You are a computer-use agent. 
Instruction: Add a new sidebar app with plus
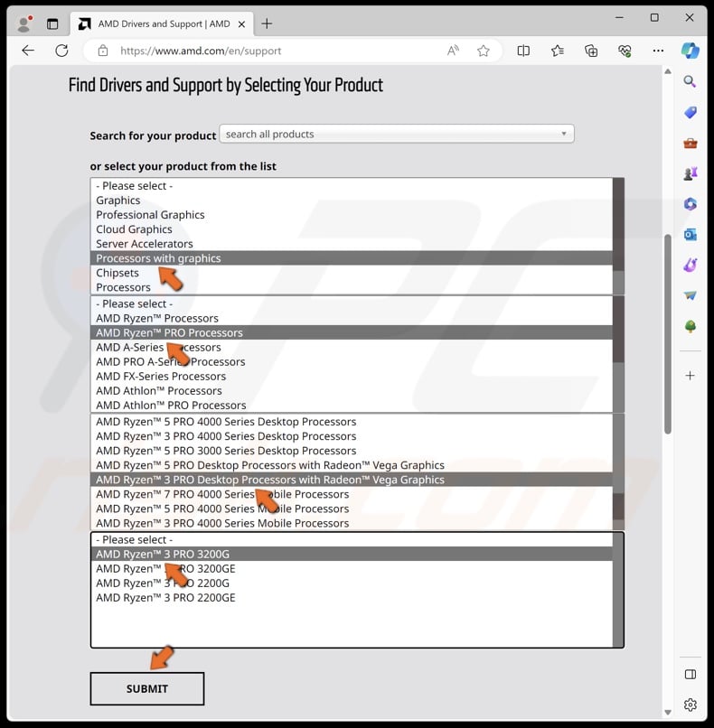coord(691,375)
